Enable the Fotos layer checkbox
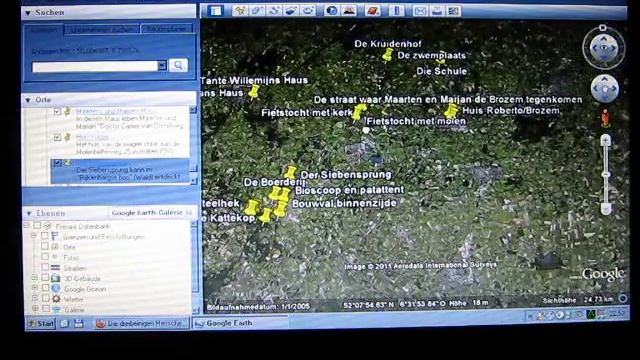The image size is (640, 360). [x=45, y=257]
